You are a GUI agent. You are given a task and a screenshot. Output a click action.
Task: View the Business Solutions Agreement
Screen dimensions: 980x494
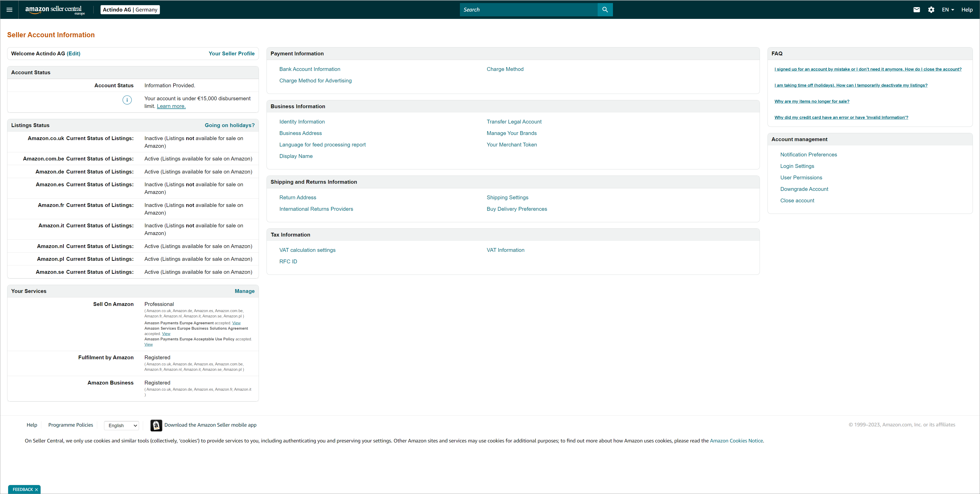pyautogui.click(x=166, y=334)
